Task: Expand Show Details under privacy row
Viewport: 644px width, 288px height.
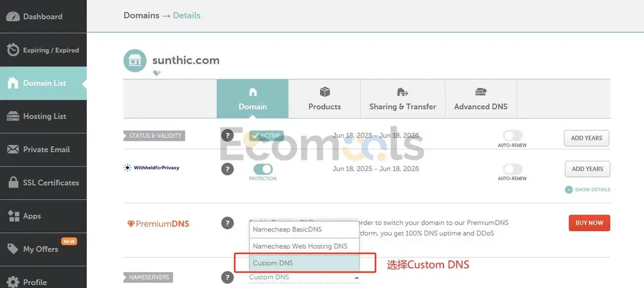Action: pos(587,189)
